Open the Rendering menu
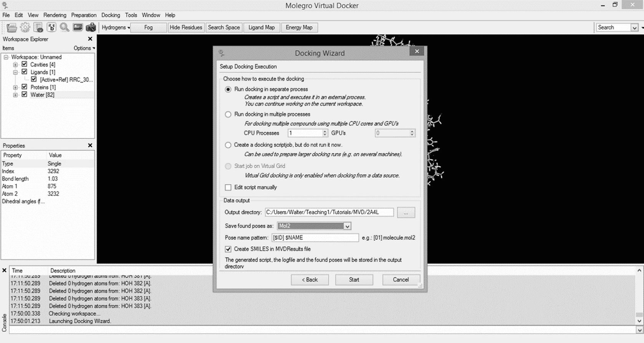 pos(55,15)
